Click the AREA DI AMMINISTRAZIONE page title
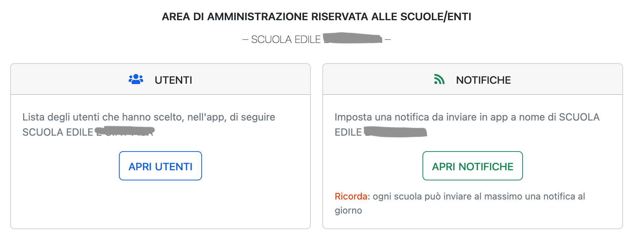The image size is (644, 241). click(x=316, y=17)
